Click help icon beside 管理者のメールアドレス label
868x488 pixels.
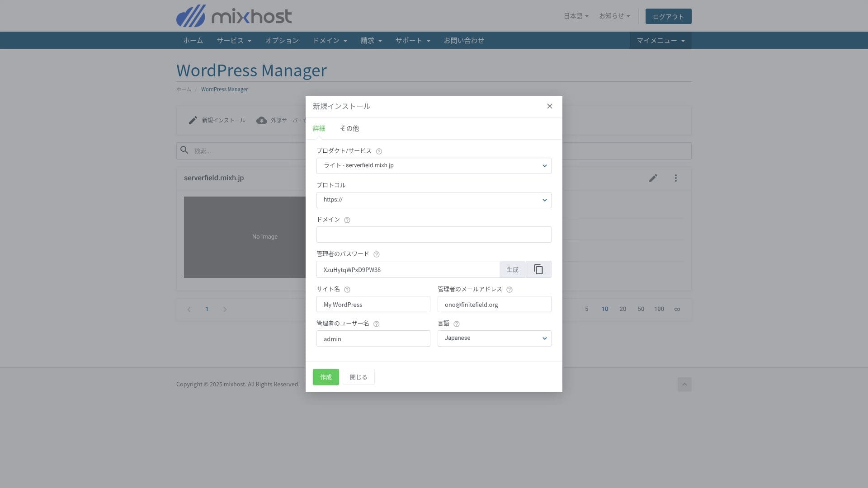509,290
